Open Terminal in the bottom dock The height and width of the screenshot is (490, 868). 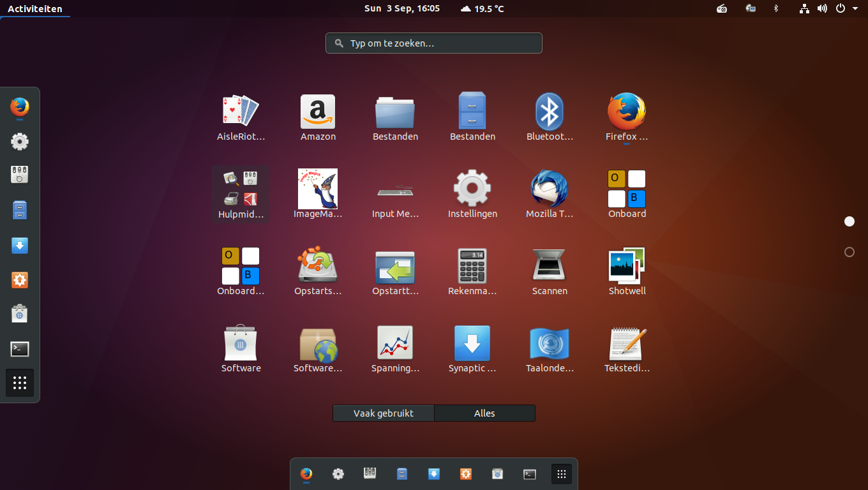(x=530, y=474)
